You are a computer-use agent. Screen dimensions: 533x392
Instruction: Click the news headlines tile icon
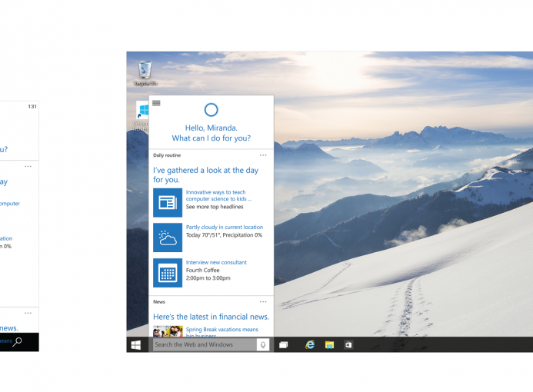coord(168,203)
